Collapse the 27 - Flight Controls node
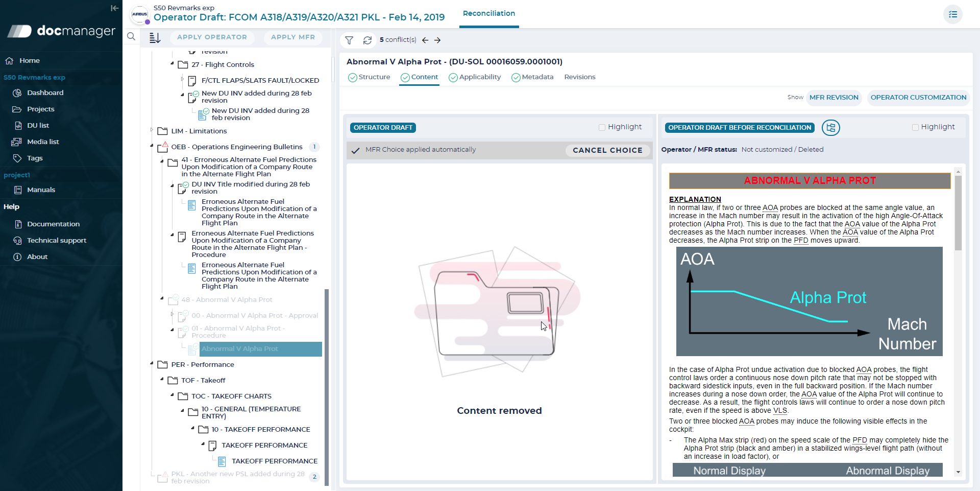Screen dimensions: 980x491 [172, 64]
